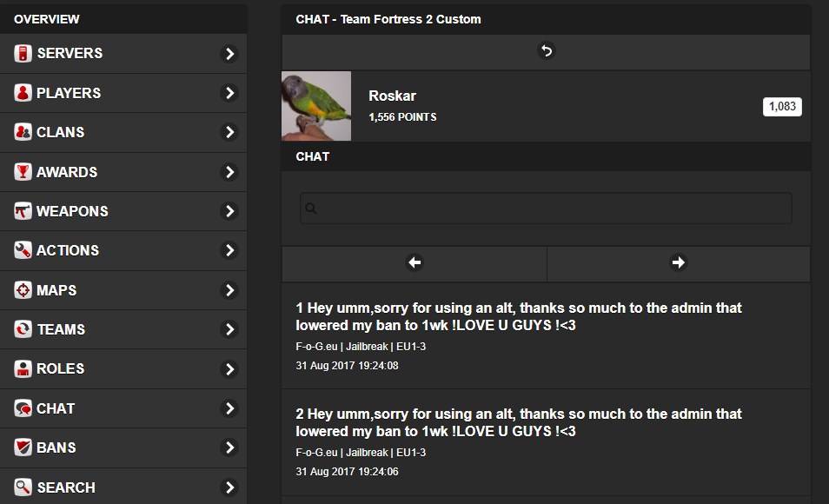This screenshot has height=504, width=829.
Task: Expand the Clans chevron arrow
Action: [229, 132]
